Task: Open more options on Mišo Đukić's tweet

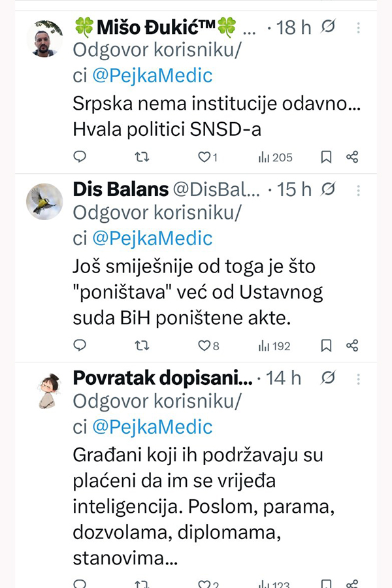Action: [358, 27]
